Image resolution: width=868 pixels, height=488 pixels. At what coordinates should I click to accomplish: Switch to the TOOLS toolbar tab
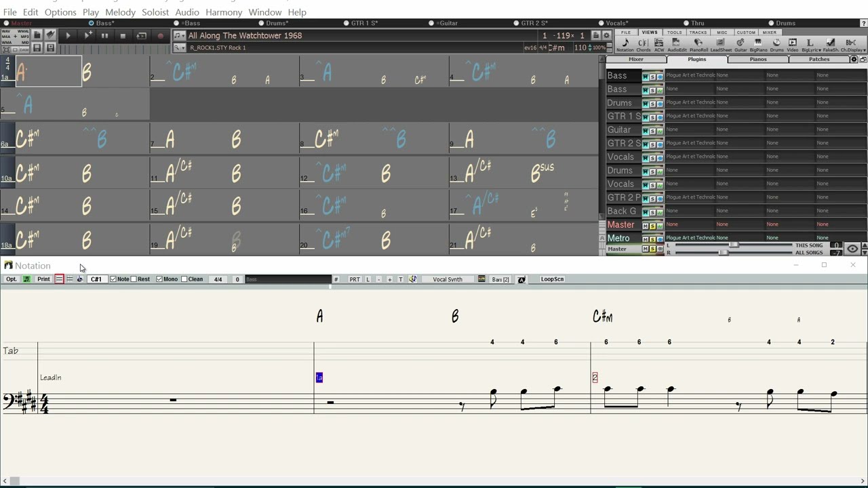pos(674,33)
